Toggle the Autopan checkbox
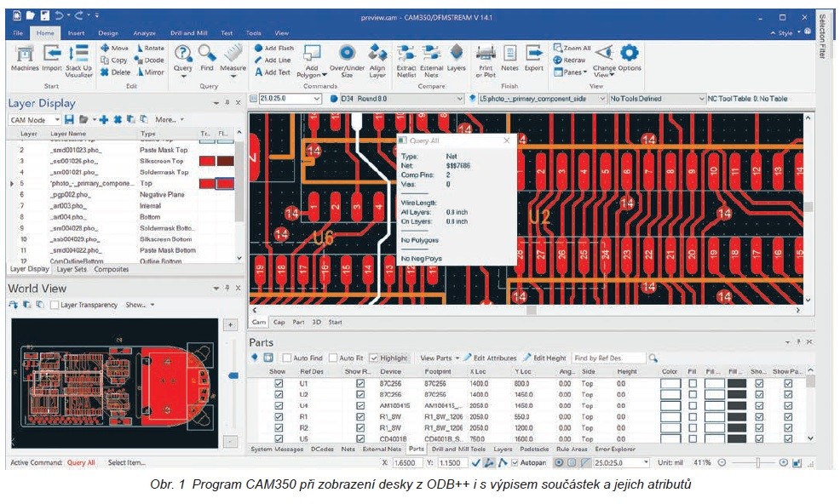Image resolution: width=840 pixels, height=504 pixels. click(x=515, y=462)
